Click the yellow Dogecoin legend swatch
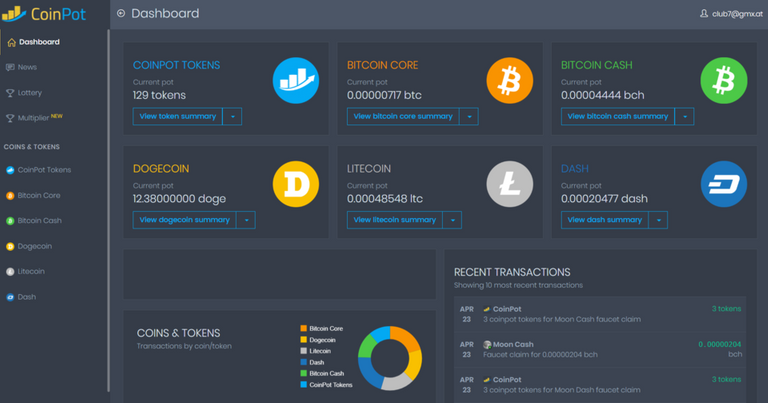The image size is (768, 403). 304,340
